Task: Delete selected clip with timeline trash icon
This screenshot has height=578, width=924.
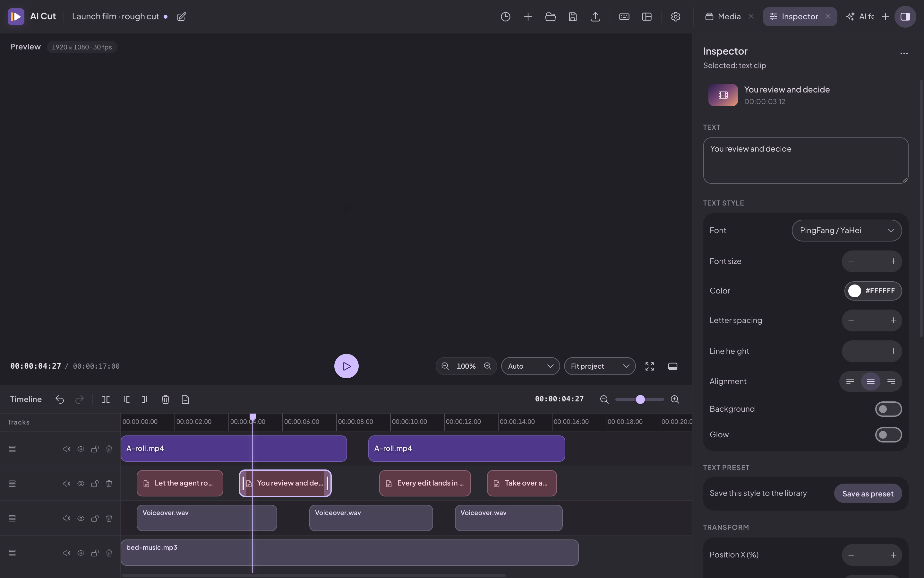Action: tap(165, 399)
